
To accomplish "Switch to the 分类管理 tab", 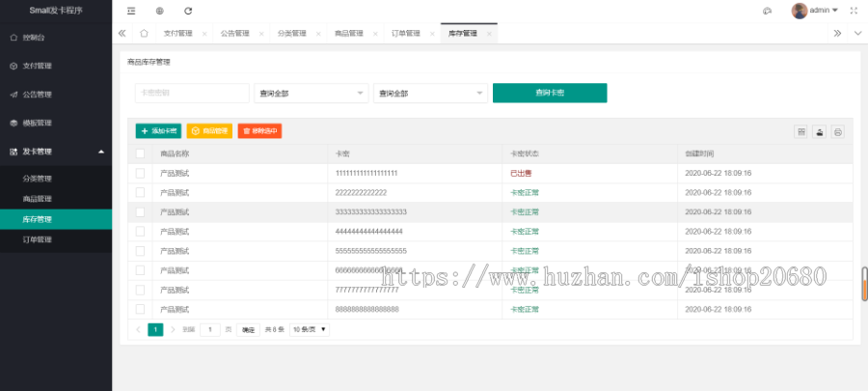I will pyautogui.click(x=291, y=33).
